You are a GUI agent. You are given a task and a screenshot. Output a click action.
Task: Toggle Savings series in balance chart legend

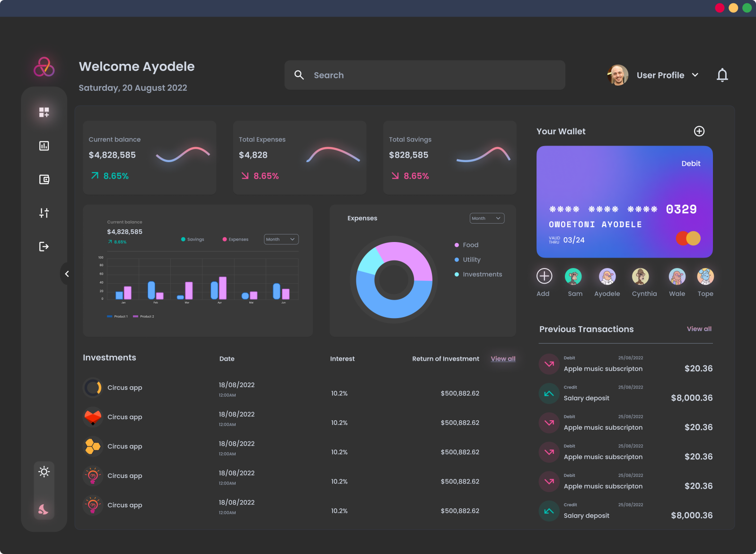[x=193, y=239]
